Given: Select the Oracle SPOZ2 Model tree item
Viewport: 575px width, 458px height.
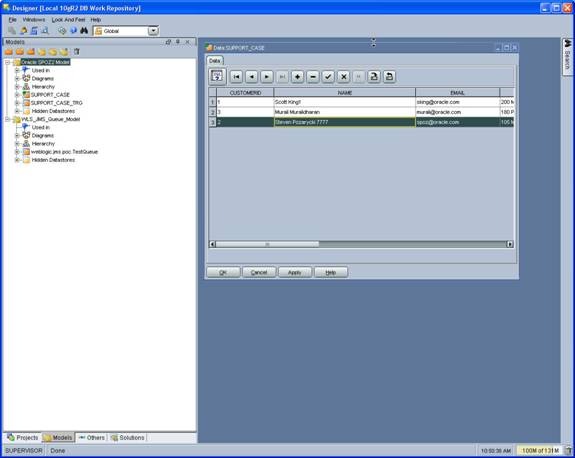Looking at the screenshot, I should [x=45, y=62].
